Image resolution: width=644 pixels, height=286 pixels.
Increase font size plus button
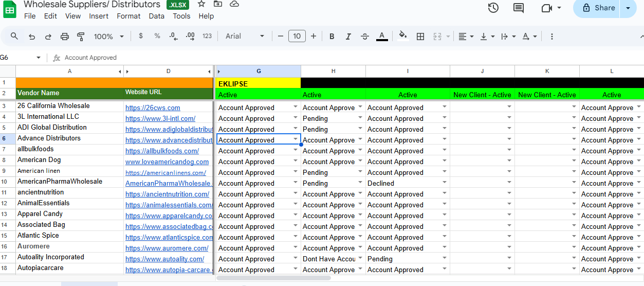[x=314, y=36]
